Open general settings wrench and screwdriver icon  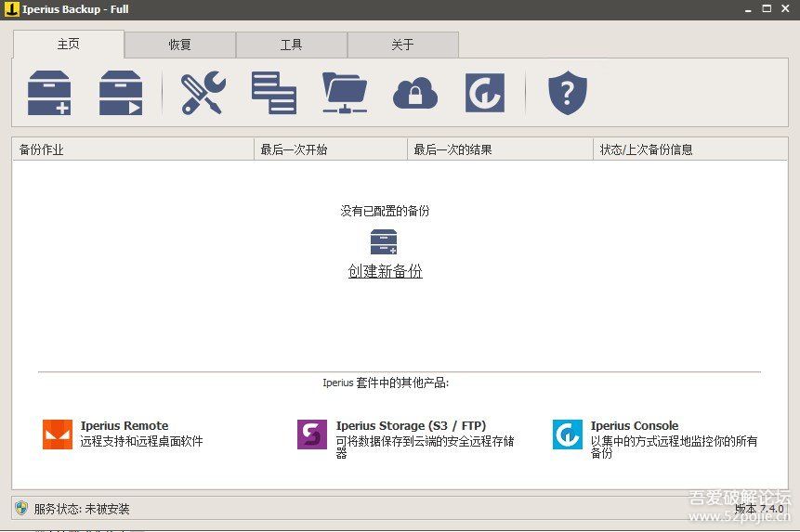(x=203, y=93)
